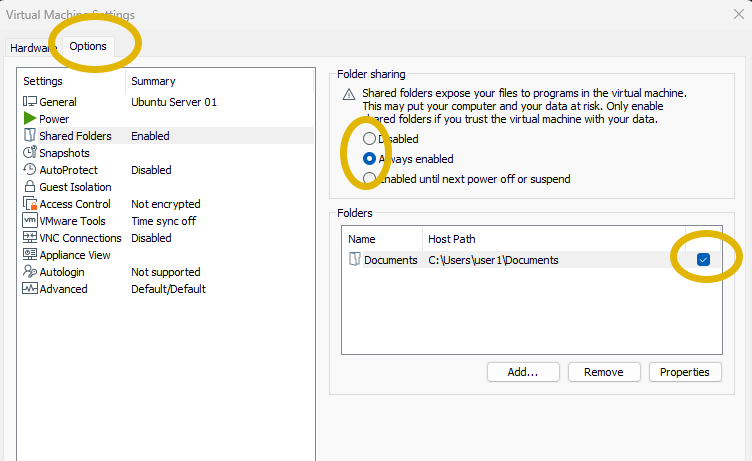Open folder Properties button
Image resolution: width=752 pixels, height=461 pixels.
coord(685,372)
